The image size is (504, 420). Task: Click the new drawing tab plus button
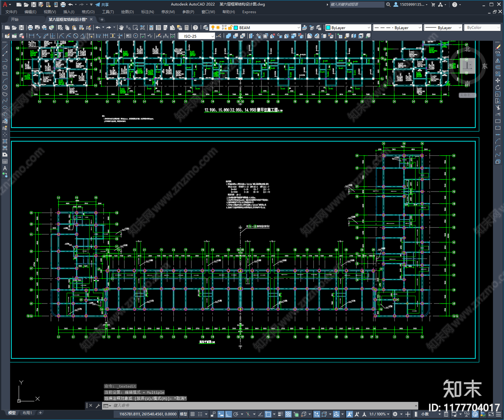(x=102, y=20)
